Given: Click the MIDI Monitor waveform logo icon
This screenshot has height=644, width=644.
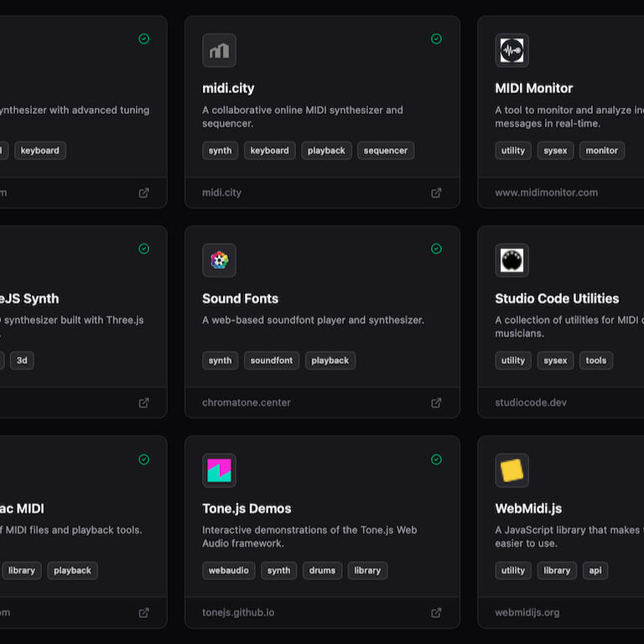Looking at the screenshot, I should pyautogui.click(x=512, y=50).
